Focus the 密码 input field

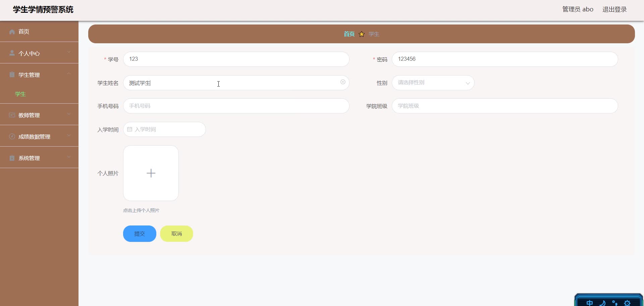[x=505, y=59]
